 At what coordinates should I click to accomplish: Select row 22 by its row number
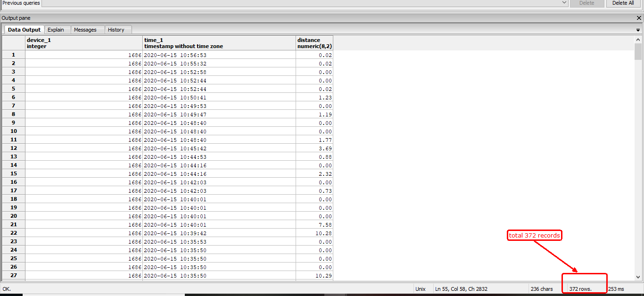pyautogui.click(x=14, y=233)
